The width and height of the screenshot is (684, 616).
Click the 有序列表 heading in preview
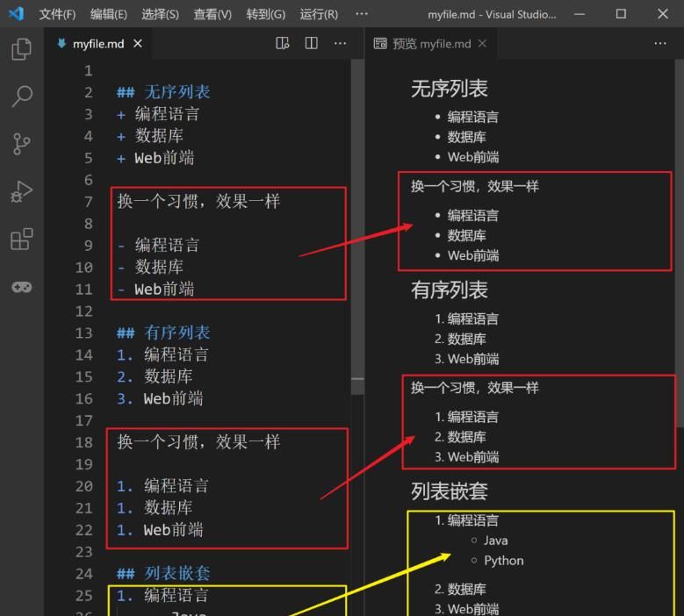point(450,290)
